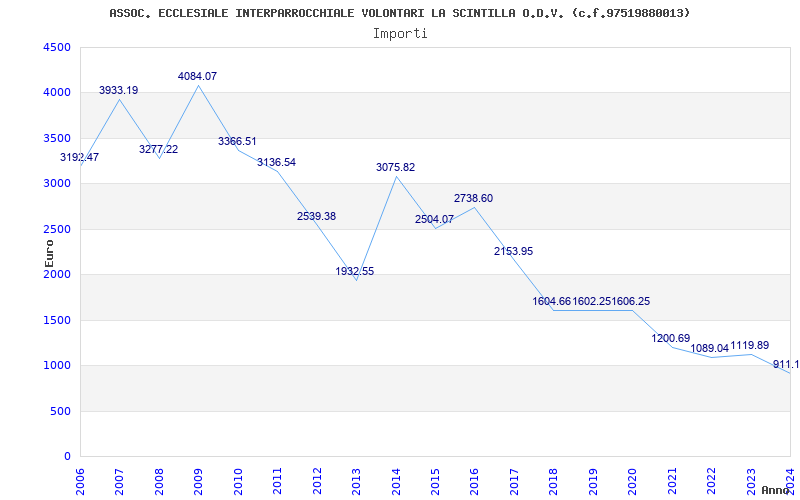The height and width of the screenshot is (500, 800).
Task: Select the 1932.55 data point label
Action: point(355,271)
